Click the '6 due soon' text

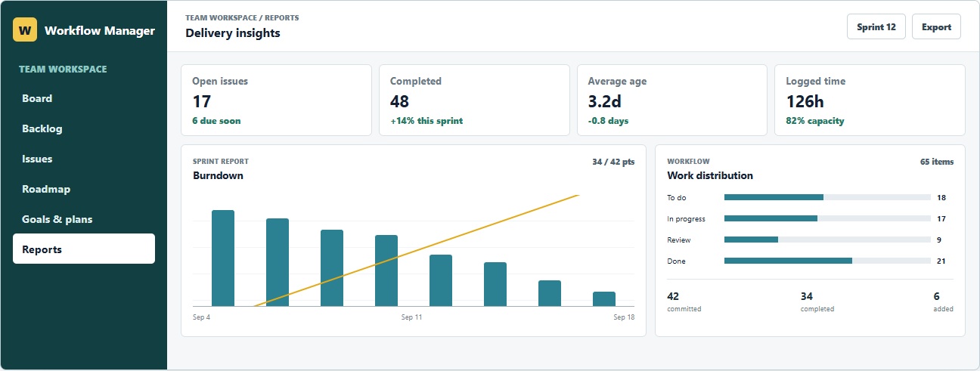(216, 121)
